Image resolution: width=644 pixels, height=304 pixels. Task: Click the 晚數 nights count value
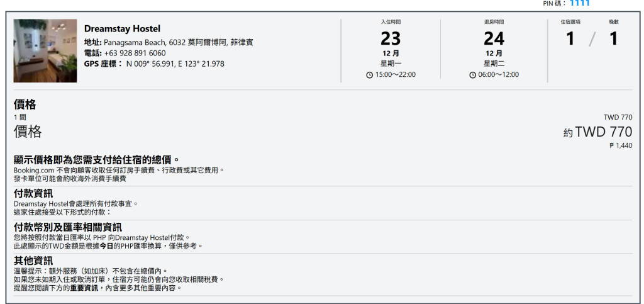click(x=614, y=38)
